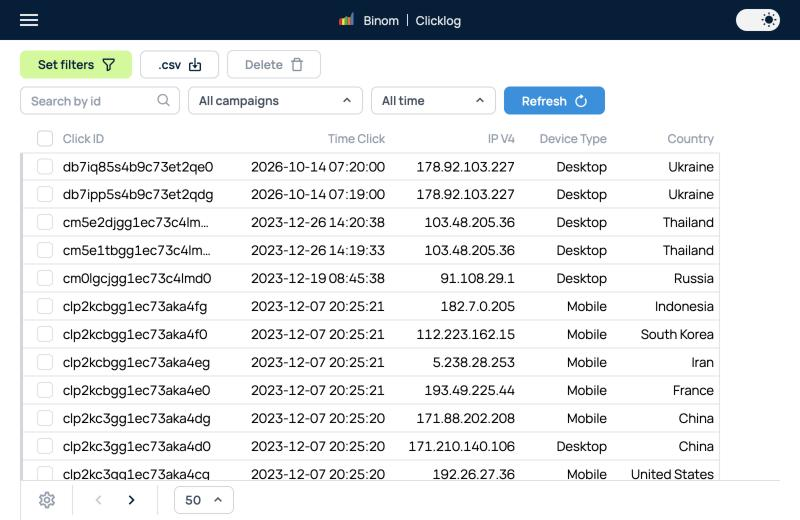Check the row db7iq85s4b9c73et2qe0
The image size is (800, 520).
(45, 166)
